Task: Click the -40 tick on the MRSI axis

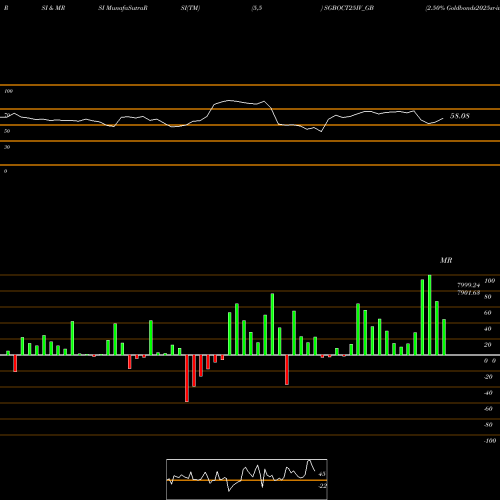Action: coord(488,393)
